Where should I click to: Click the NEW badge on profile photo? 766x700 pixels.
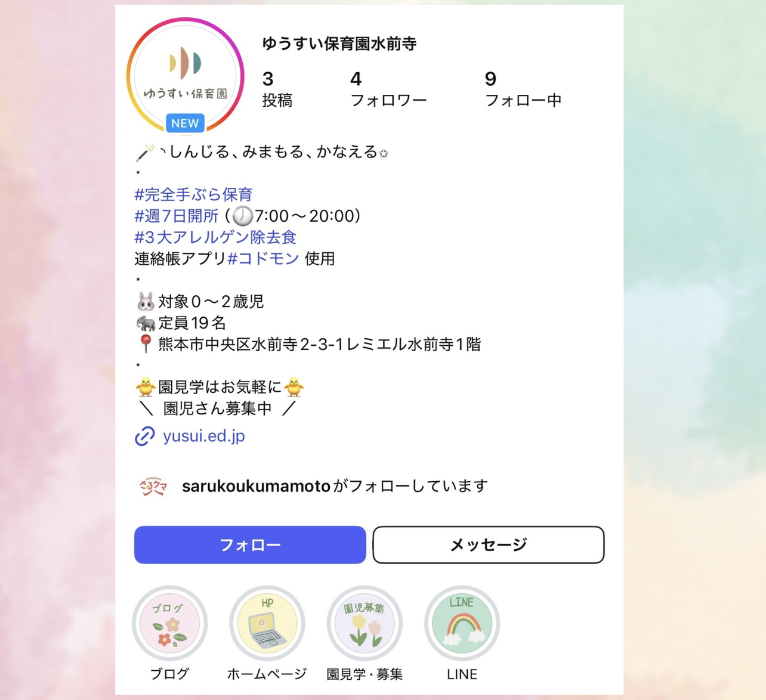[185, 123]
